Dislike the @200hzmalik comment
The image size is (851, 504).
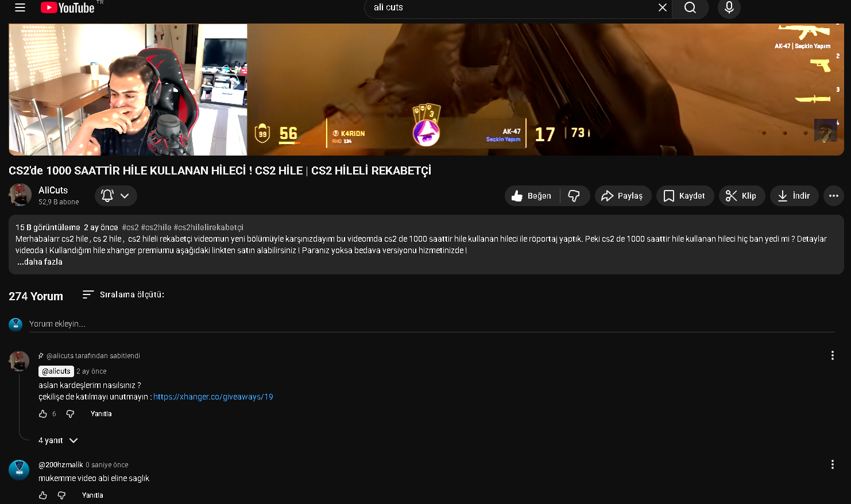[x=61, y=495]
